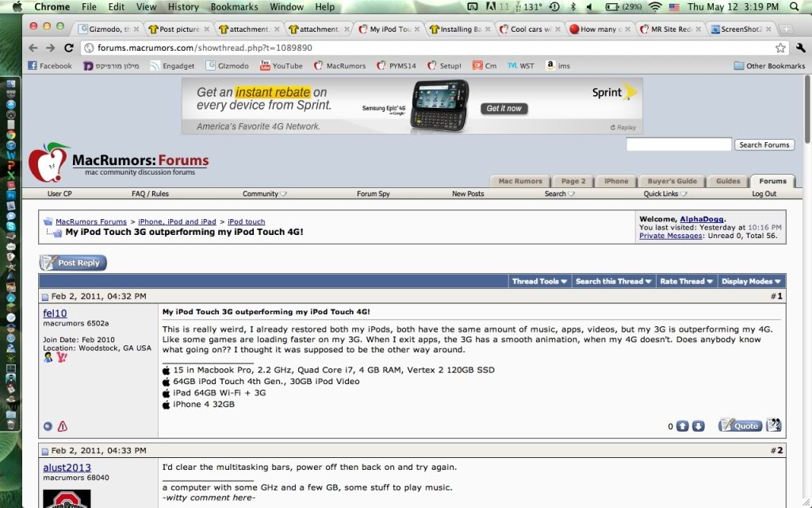Viewport: 812px width, 508px height.
Task: Open the Apple menu
Action: point(17,6)
